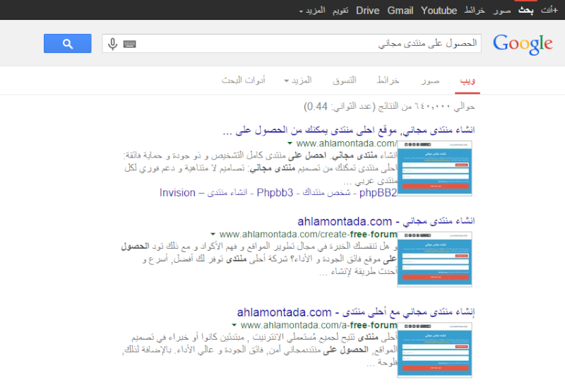Open تقويم in the top bar
Viewport: 565px width, 392px height.
pos(340,11)
